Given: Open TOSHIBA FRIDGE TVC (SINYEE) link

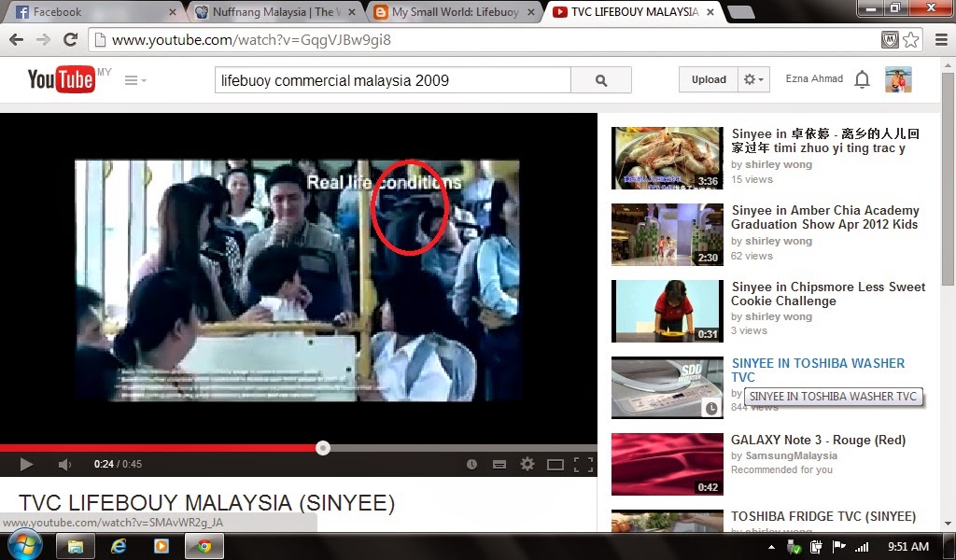Looking at the screenshot, I should pos(823,517).
